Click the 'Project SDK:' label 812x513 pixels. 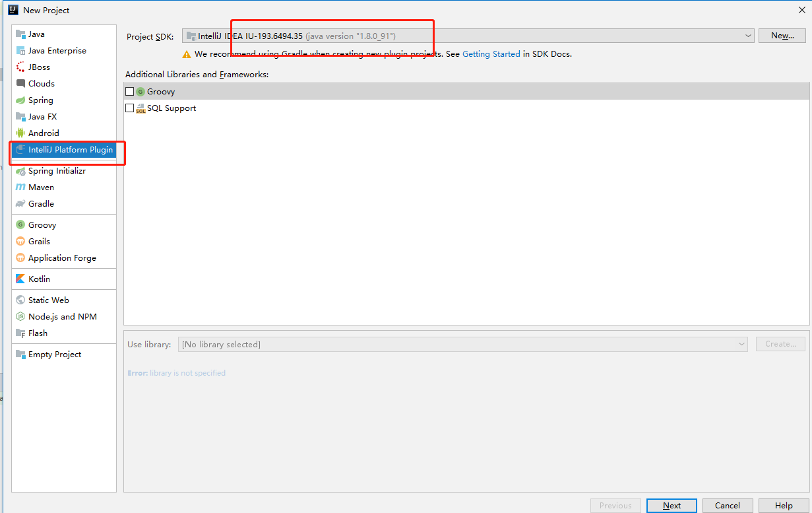pyautogui.click(x=150, y=36)
